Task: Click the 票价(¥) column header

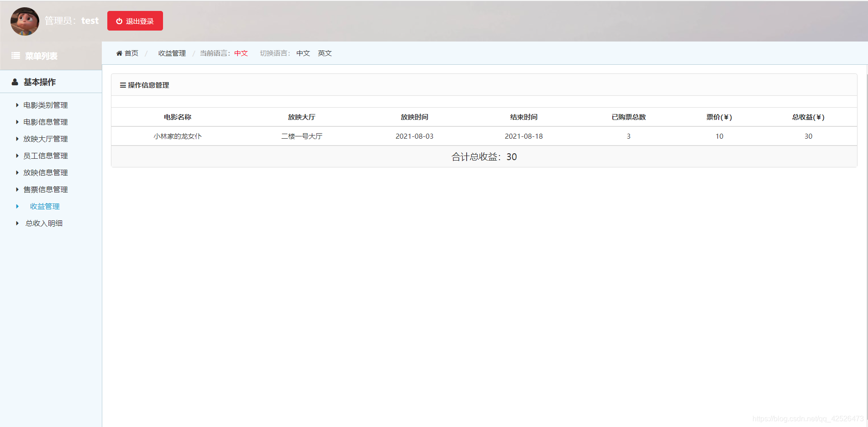Action: pyautogui.click(x=719, y=117)
